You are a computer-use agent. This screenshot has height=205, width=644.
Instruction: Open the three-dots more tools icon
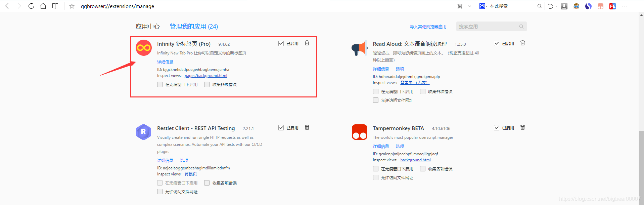(625, 6)
